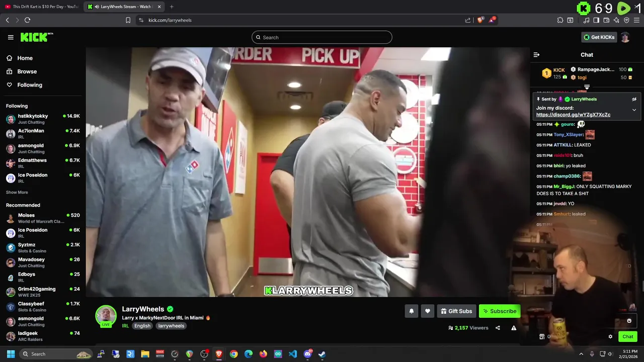
Task: Click Show More under Following
Action: click(17, 192)
